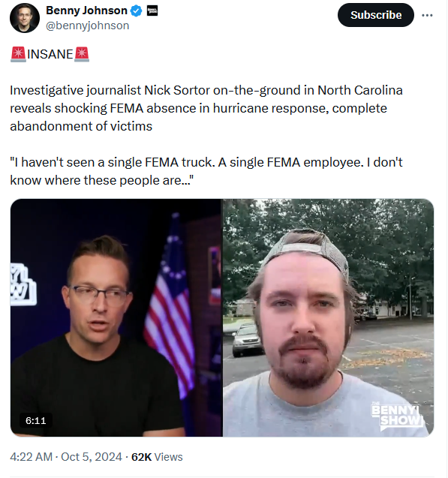Click the Benny Johnson display name
Viewport: 448px width, 478px height.
click(x=86, y=11)
